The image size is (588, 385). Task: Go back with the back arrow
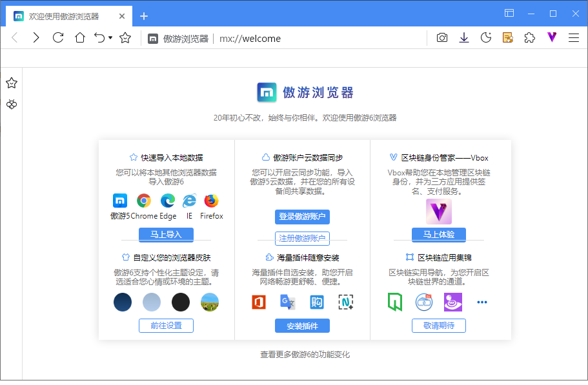(15, 38)
